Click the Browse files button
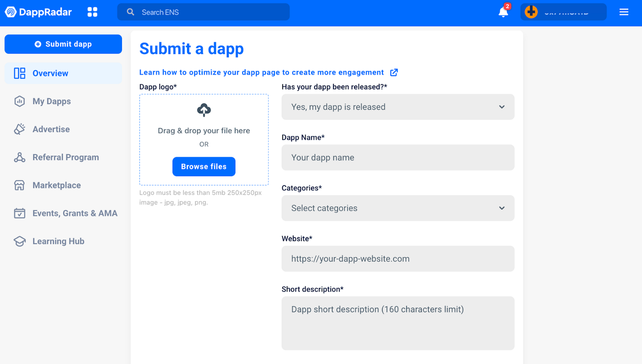This screenshot has width=642, height=364. [x=204, y=166]
